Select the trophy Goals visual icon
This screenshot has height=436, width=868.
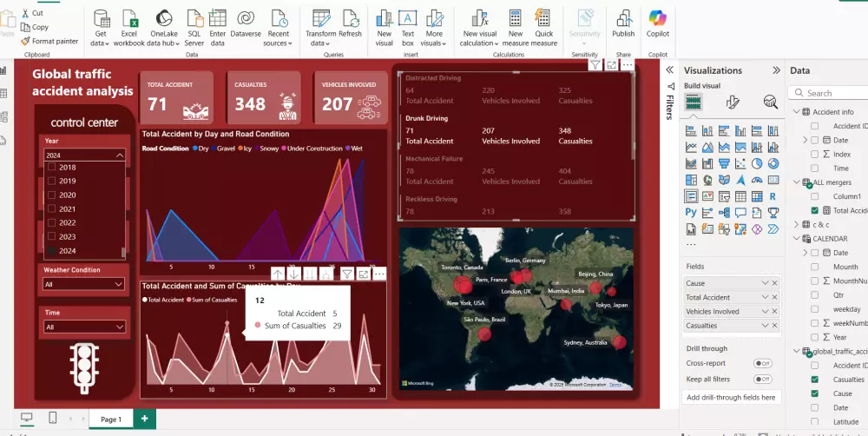point(773,212)
